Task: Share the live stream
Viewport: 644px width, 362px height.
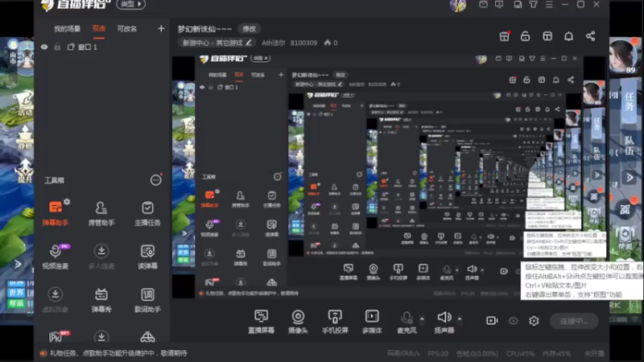Action: tap(590, 36)
